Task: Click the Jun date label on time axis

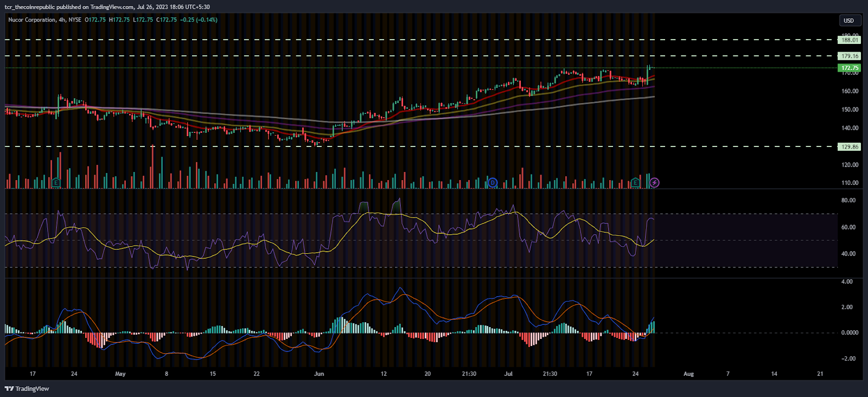Action: pyautogui.click(x=319, y=374)
